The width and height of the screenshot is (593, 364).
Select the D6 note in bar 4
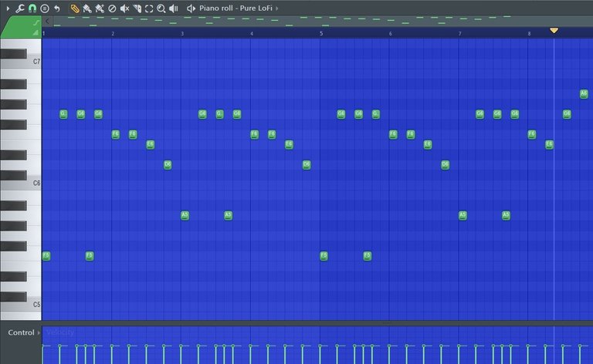[307, 164]
